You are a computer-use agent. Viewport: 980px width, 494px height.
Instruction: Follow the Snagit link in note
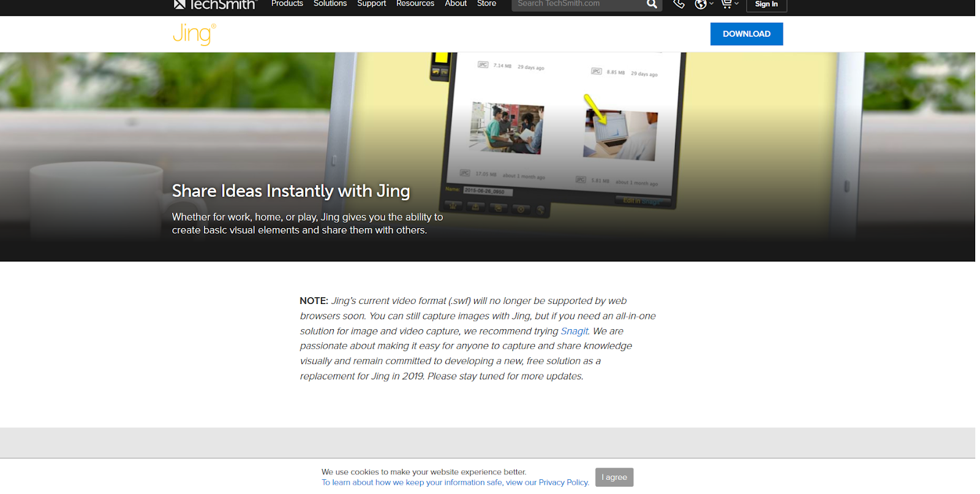click(x=574, y=331)
